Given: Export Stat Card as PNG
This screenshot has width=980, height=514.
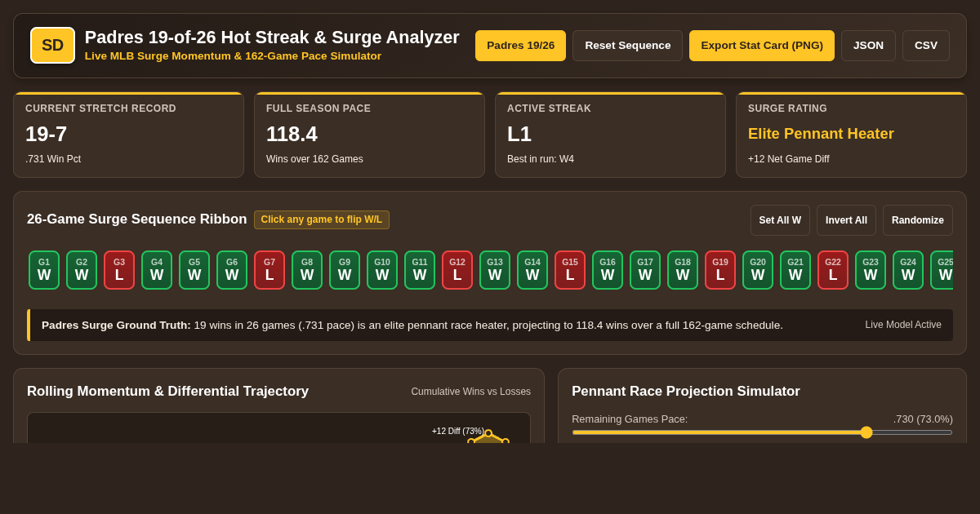Looking at the screenshot, I should pyautogui.click(x=762, y=46).
